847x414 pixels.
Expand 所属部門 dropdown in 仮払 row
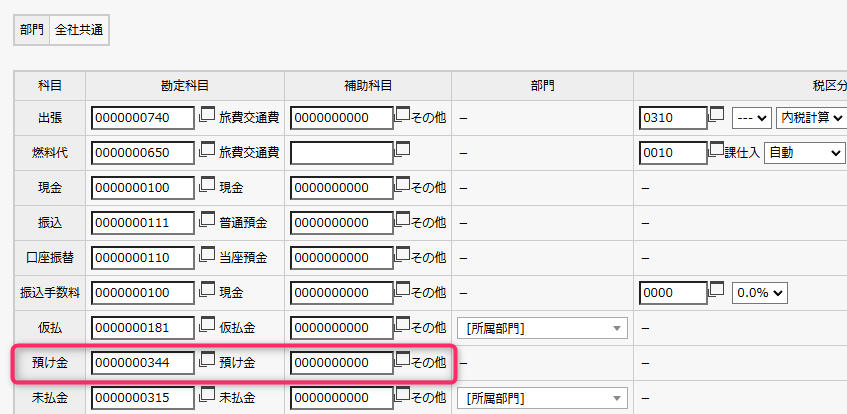[542, 328]
